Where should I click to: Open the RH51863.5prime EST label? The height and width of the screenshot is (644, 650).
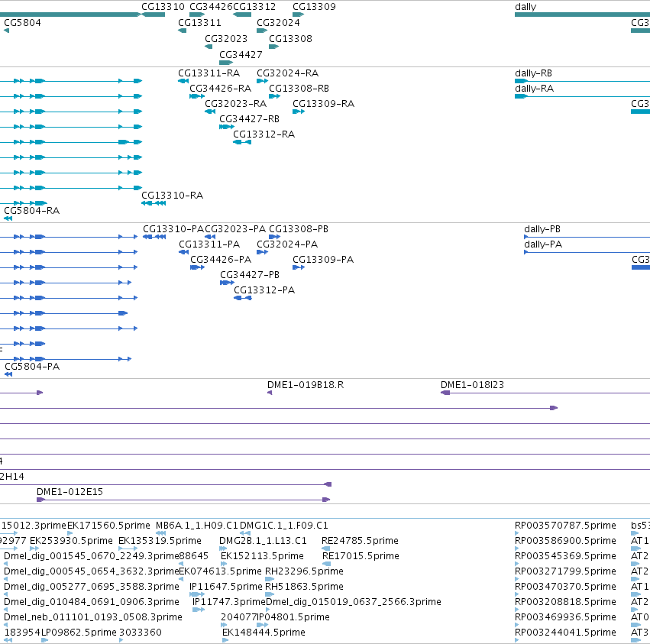(x=304, y=587)
